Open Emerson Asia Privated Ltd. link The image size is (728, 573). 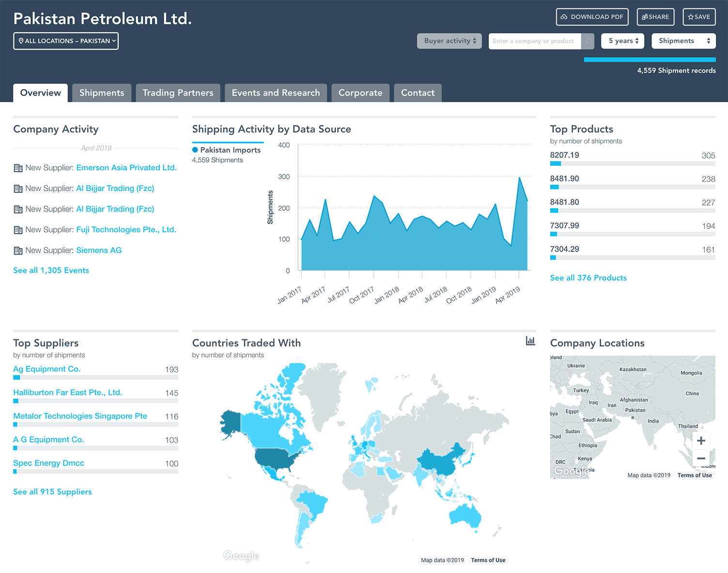tap(126, 168)
